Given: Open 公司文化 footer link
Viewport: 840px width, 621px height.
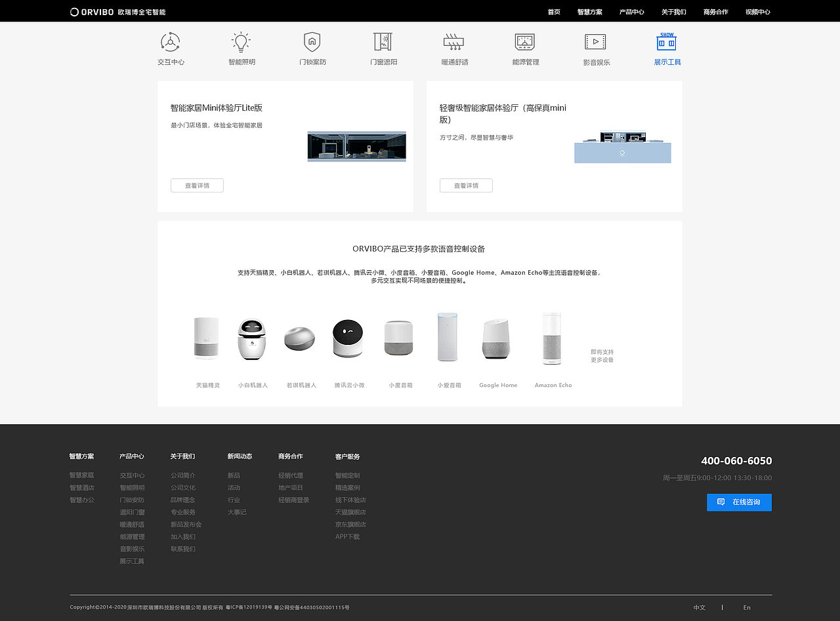Looking at the screenshot, I should tap(183, 488).
